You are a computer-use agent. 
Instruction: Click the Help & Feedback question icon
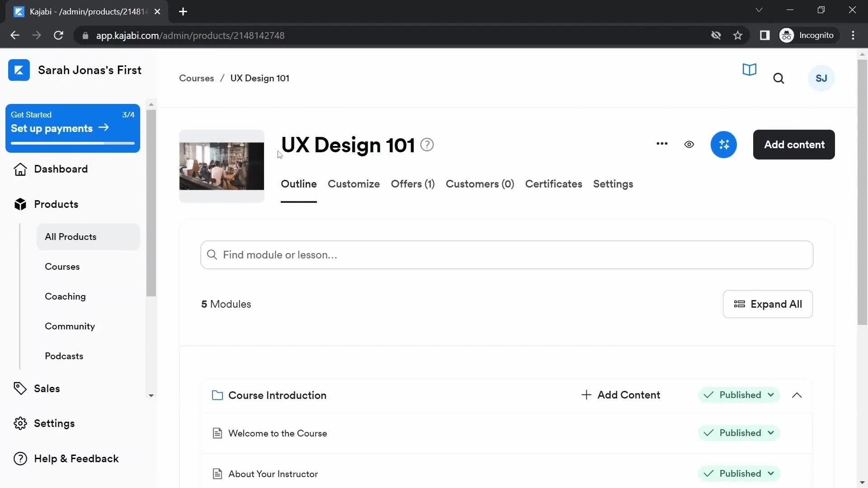(20, 459)
